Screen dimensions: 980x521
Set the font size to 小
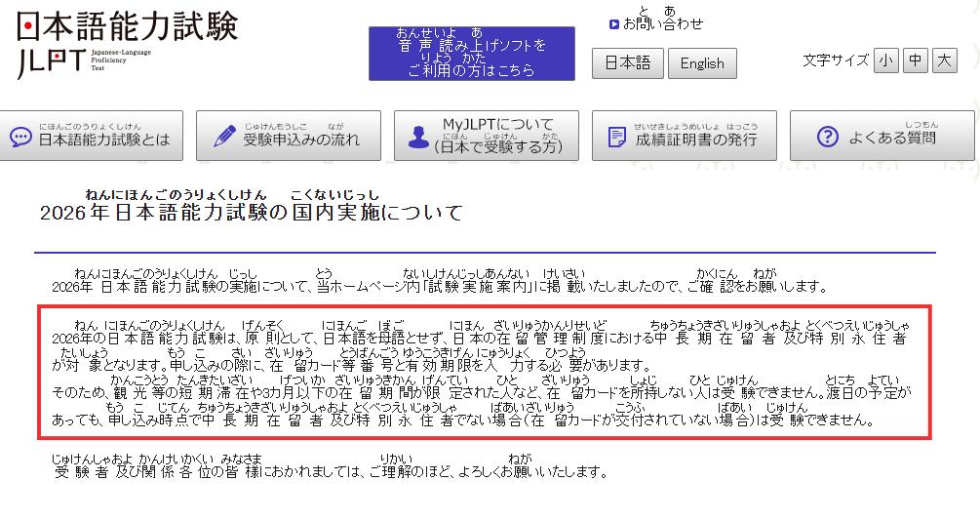(885, 60)
